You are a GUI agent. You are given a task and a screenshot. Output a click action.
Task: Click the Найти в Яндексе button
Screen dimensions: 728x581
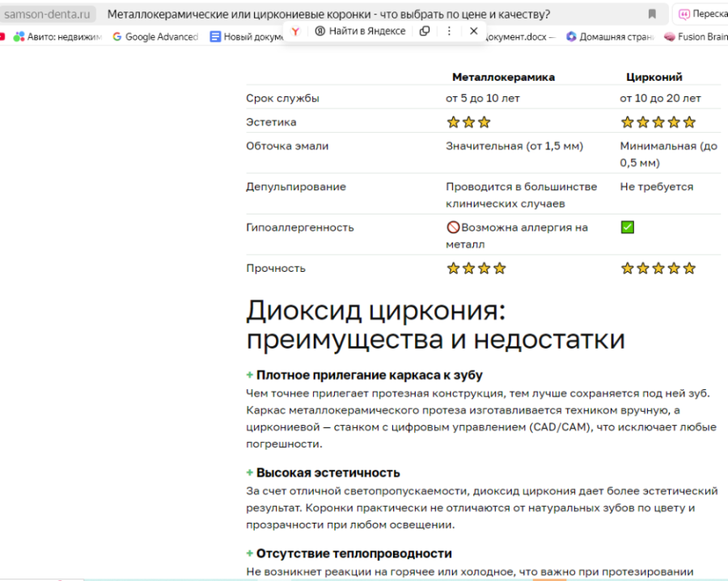point(364,31)
